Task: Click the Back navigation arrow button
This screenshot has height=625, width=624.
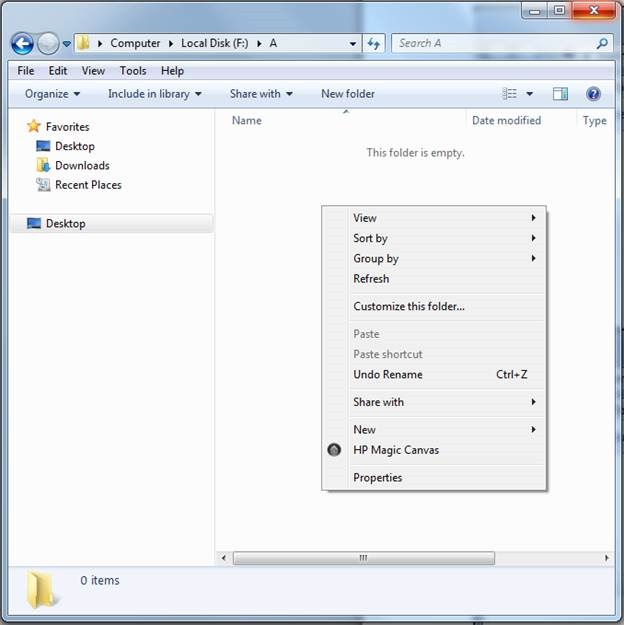Action: pos(22,43)
